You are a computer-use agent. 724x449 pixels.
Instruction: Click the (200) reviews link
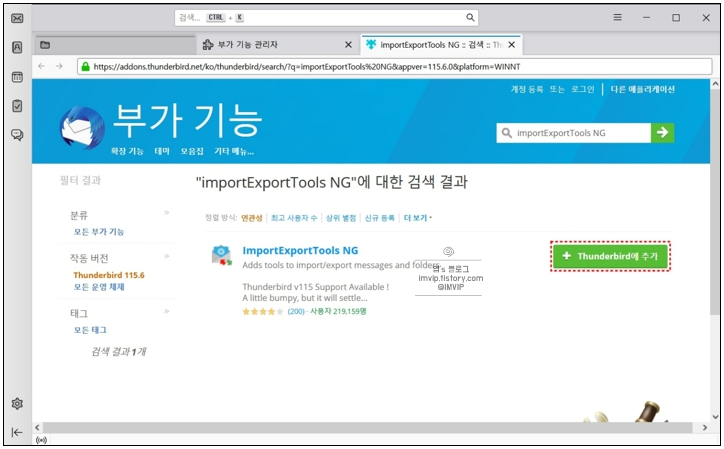click(x=296, y=311)
